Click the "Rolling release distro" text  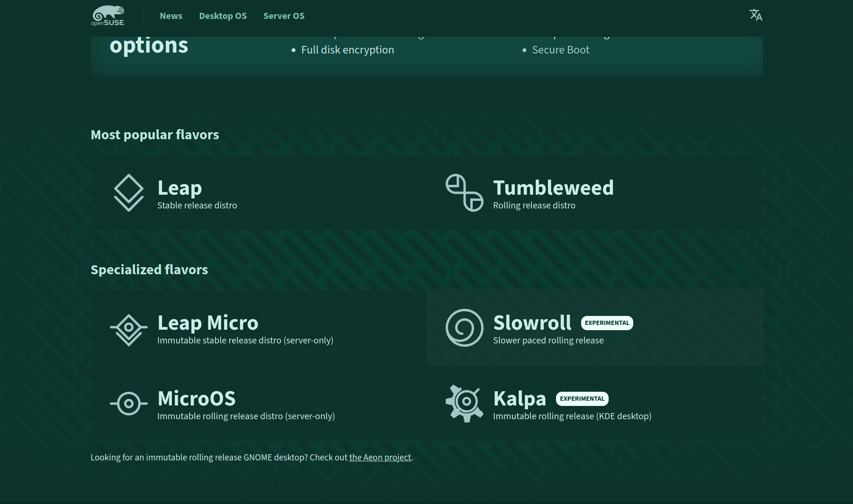(x=534, y=205)
